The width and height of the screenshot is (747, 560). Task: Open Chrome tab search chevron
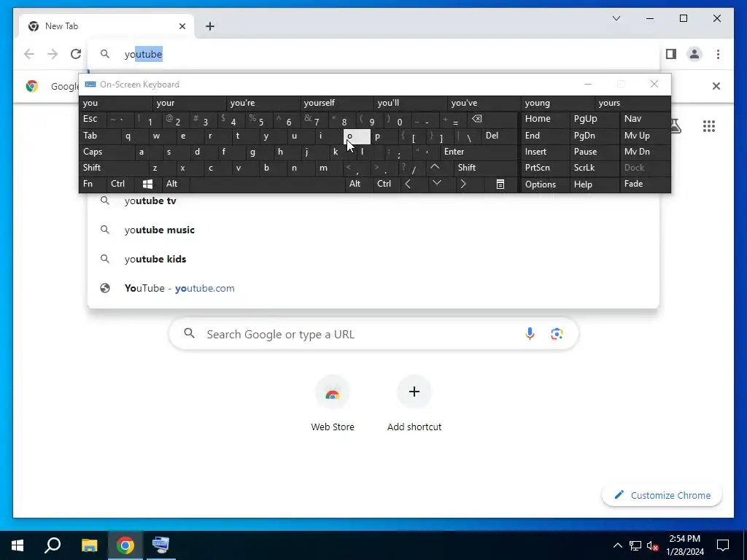[x=616, y=18]
